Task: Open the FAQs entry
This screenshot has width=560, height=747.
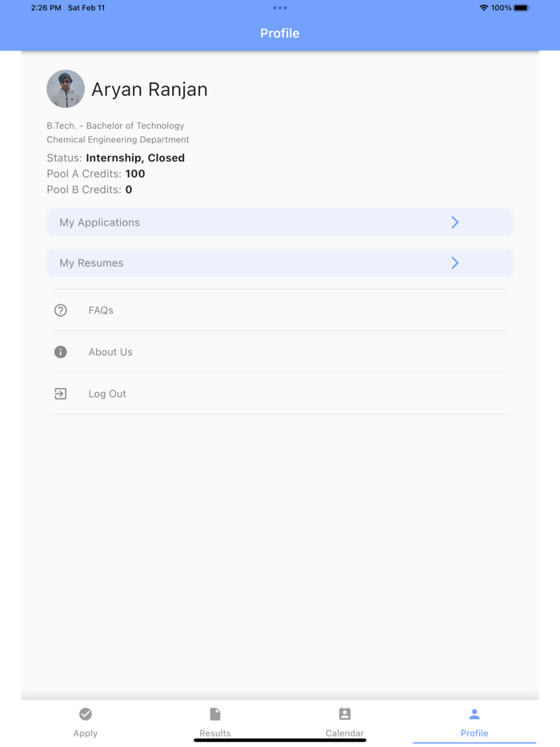Action: pyautogui.click(x=101, y=310)
